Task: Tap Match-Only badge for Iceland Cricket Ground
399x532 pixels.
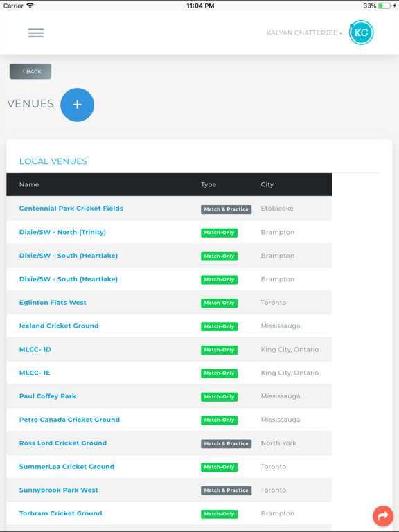Action: pyautogui.click(x=219, y=326)
